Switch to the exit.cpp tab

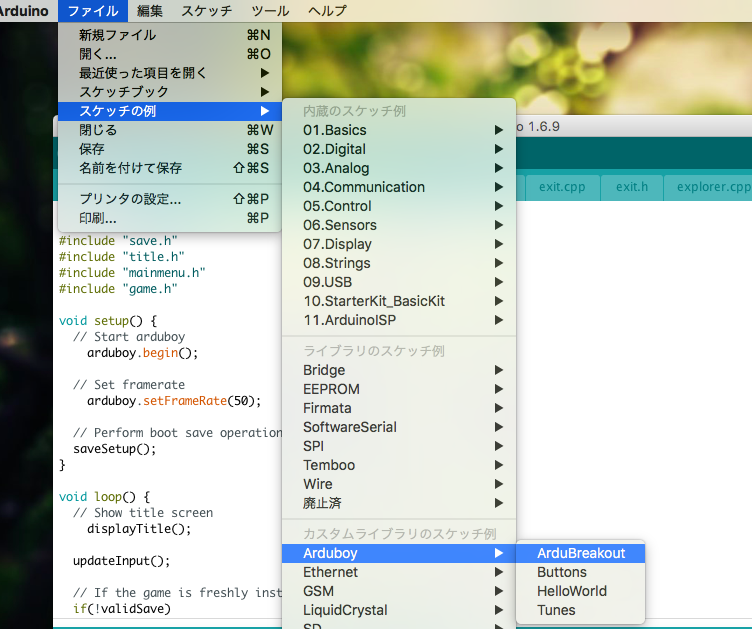tap(562, 187)
